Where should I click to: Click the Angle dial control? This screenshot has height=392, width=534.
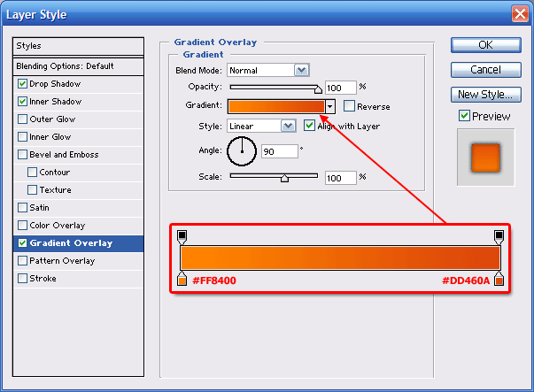pos(241,151)
